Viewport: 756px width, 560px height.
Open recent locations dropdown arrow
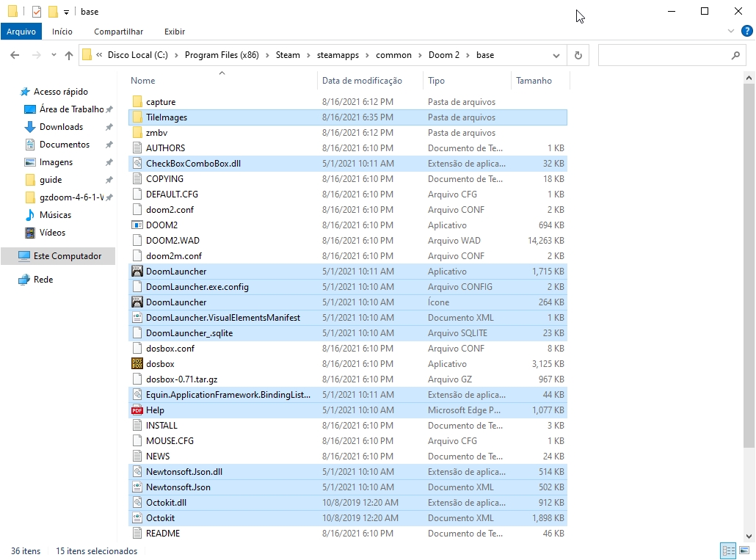click(54, 55)
